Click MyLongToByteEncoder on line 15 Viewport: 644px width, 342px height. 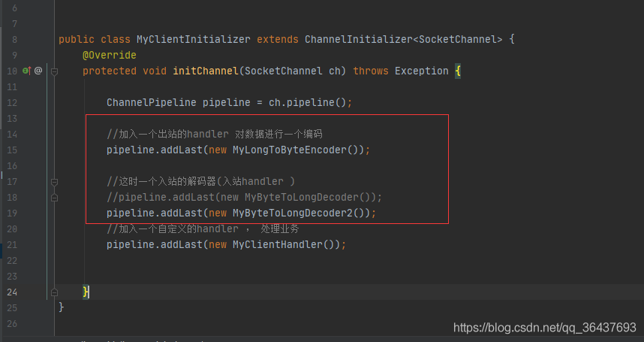click(x=290, y=150)
